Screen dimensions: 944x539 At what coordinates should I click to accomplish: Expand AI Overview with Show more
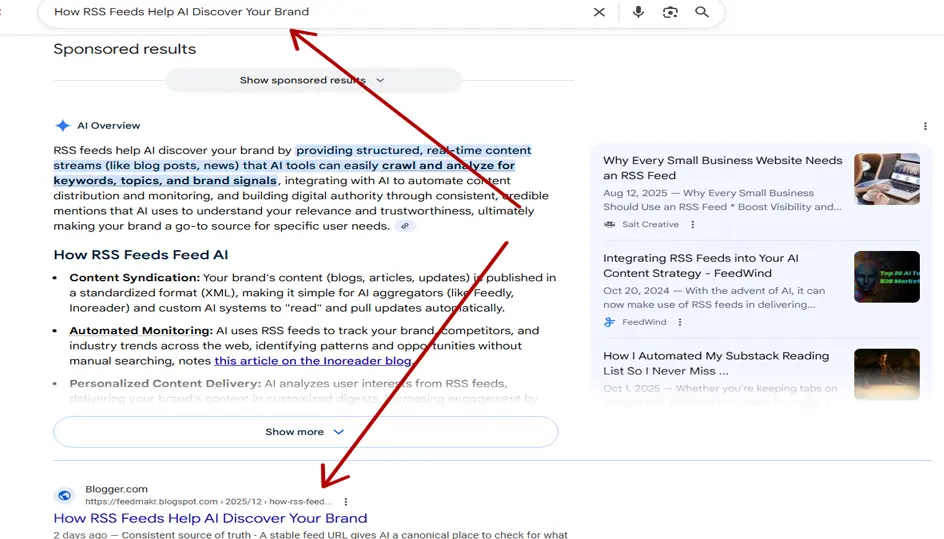pyautogui.click(x=305, y=432)
